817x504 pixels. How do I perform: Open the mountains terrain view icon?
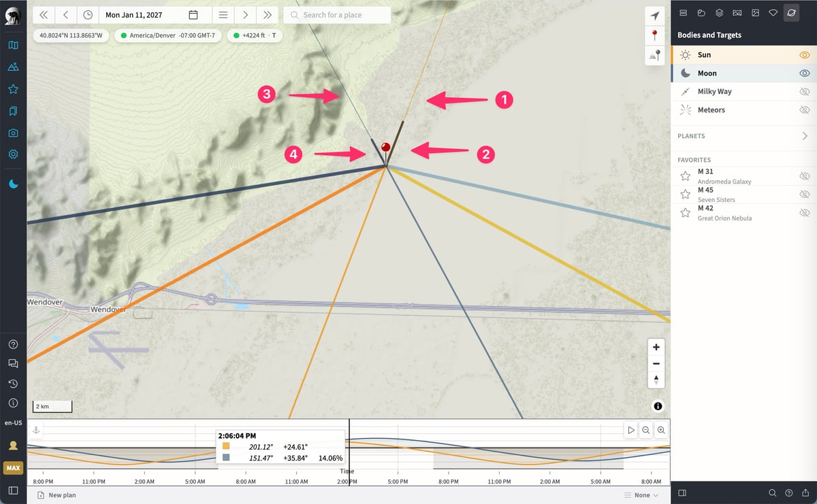pos(13,67)
